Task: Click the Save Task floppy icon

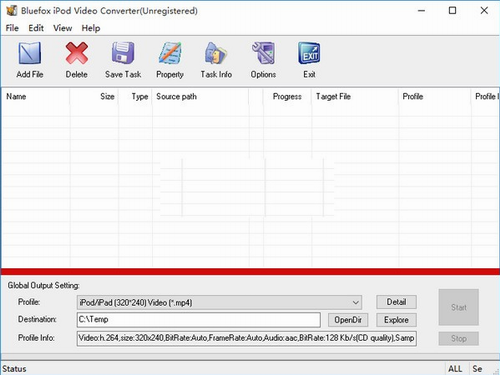Action: pos(123,53)
